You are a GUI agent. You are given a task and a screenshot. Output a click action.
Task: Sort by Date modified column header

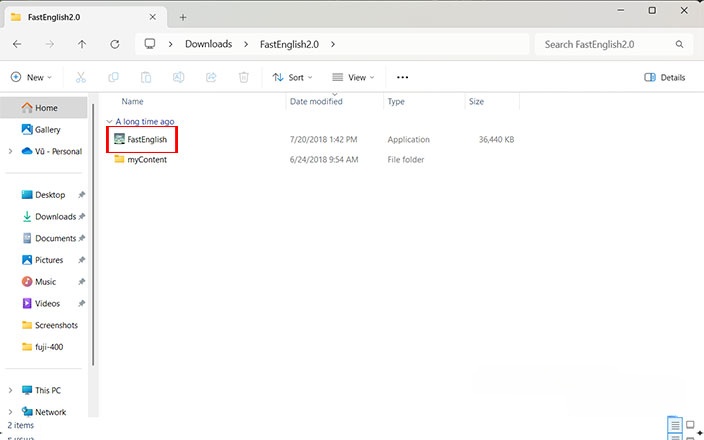[x=316, y=101]
